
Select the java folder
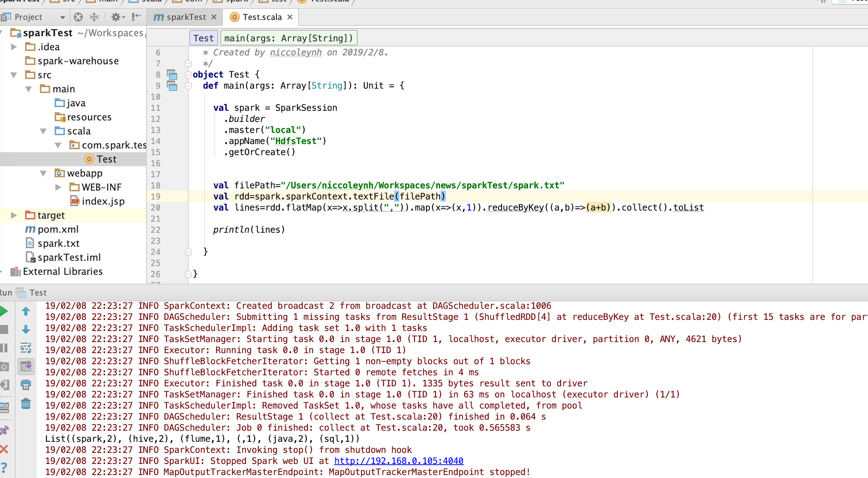point(70,103)
